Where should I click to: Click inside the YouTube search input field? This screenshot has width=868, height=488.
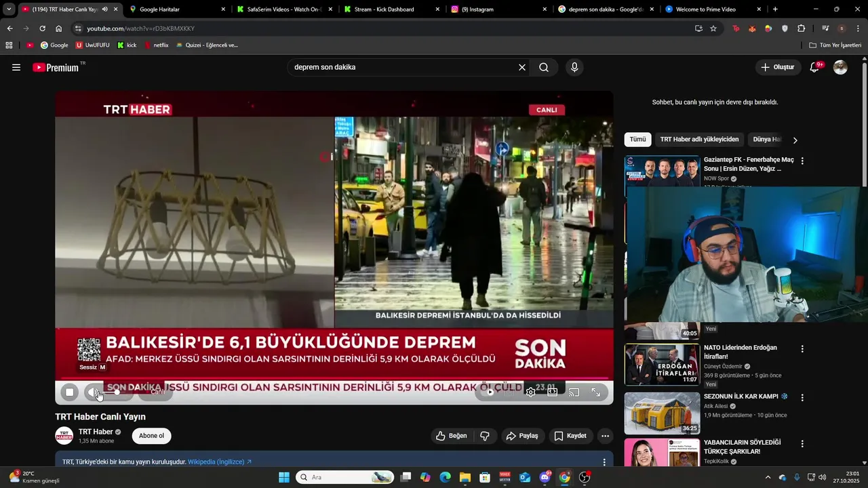tap(402, 67)
